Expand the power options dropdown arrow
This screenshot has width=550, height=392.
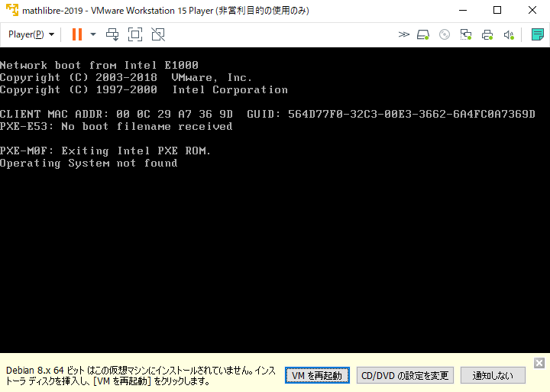pyautogui.click(x=93, y=34)
